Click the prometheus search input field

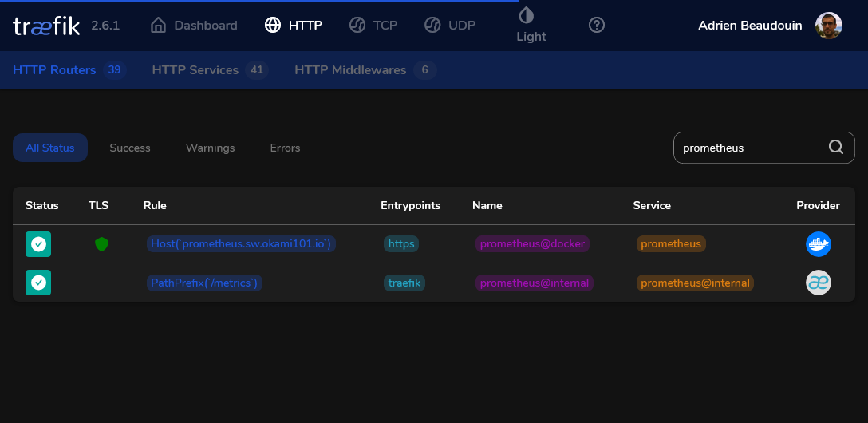tap(764, 148)
